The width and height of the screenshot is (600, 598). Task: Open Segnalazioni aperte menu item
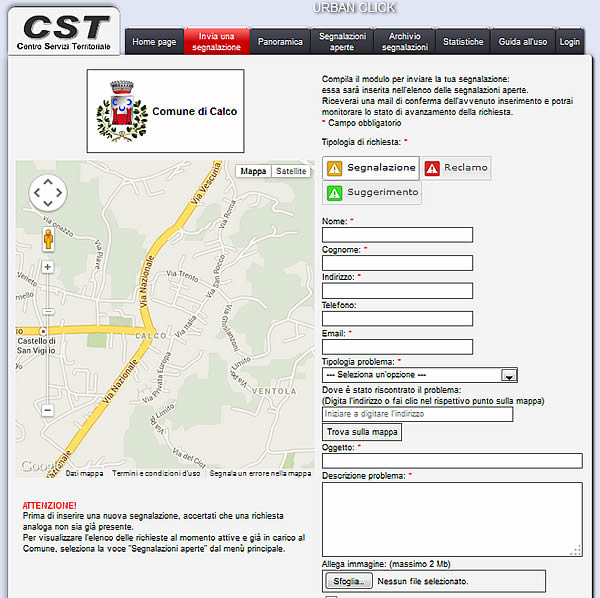342,42
